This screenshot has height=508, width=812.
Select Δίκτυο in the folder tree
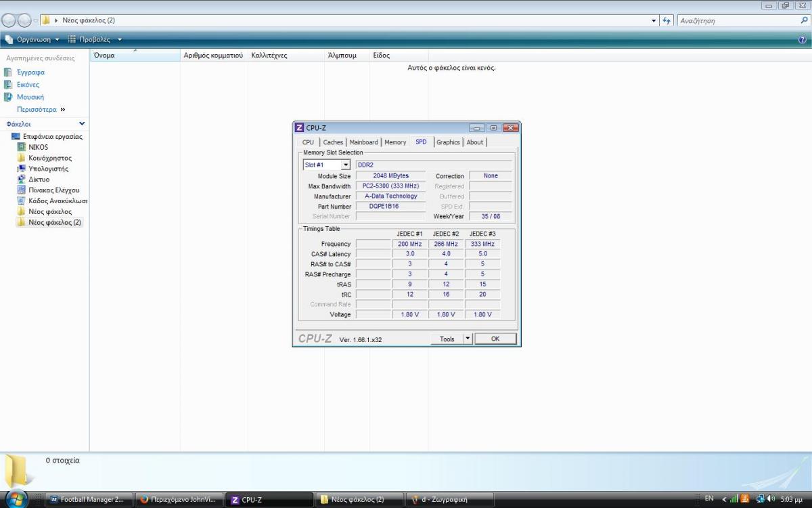tap(39, 179)
